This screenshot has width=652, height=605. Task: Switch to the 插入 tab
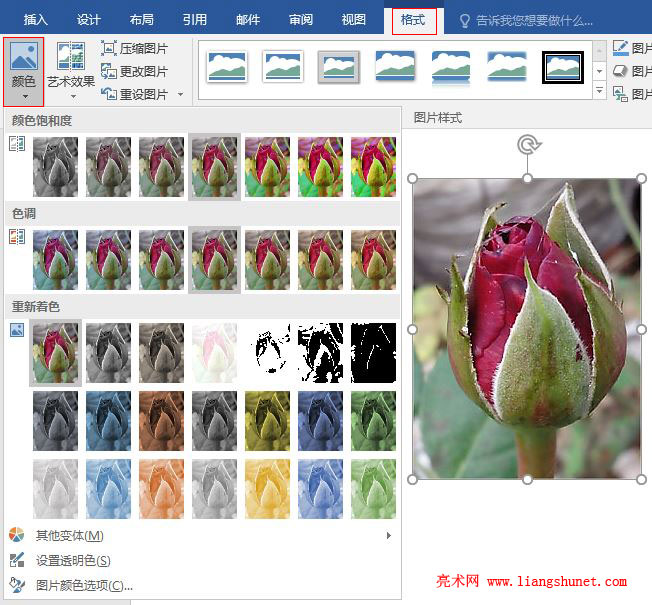(35, 20)
